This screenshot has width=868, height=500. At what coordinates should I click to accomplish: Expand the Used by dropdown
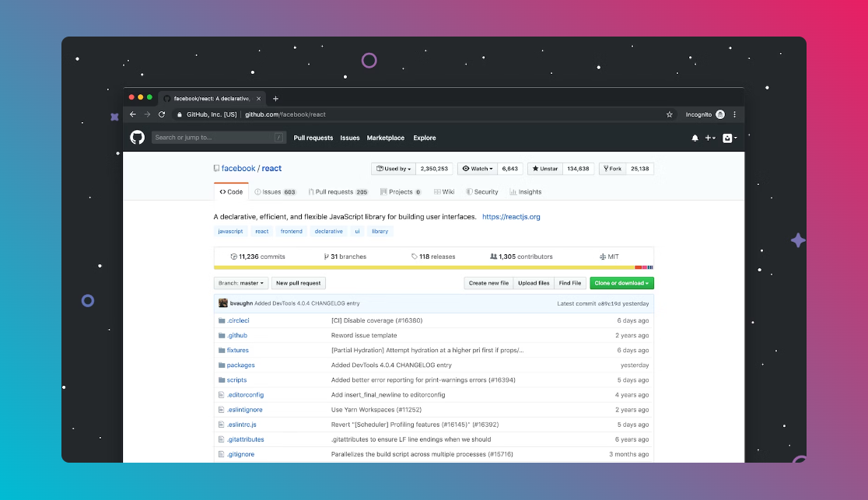click(394, 169)
